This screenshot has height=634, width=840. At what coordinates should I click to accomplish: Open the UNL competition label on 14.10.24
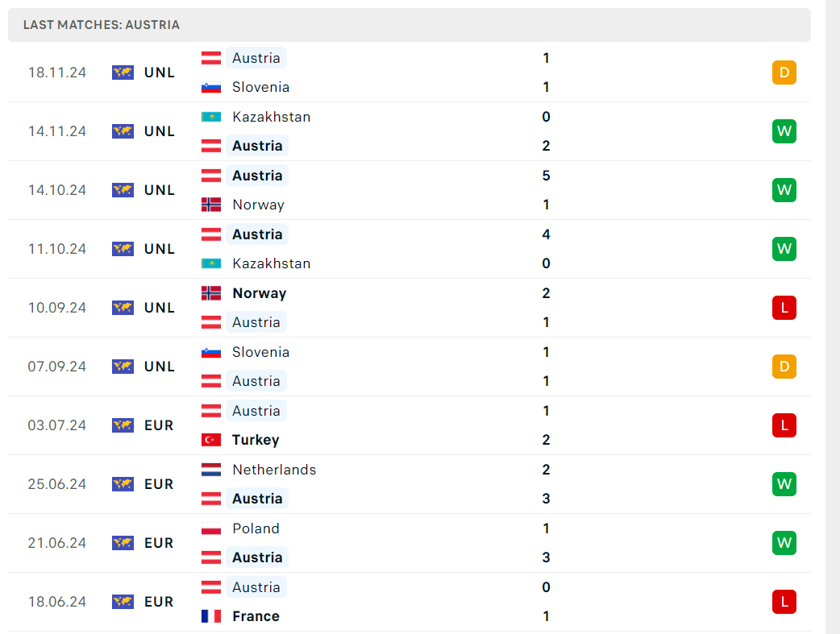coord(160,190)
